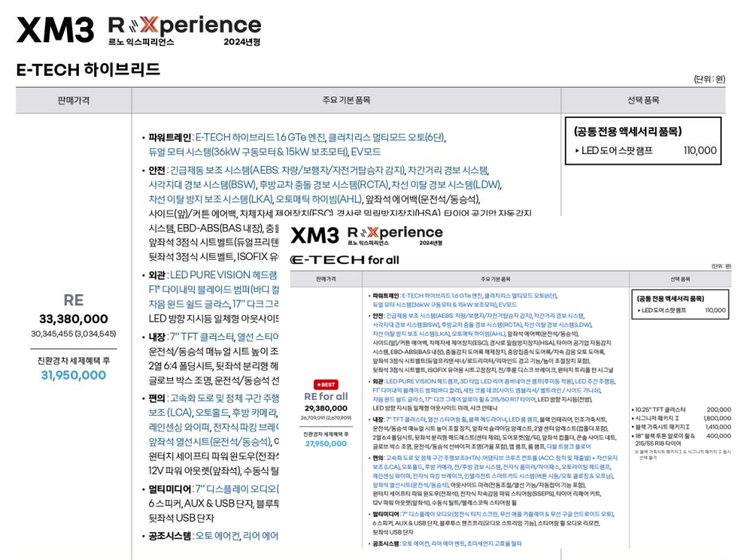Screen dimensions: 747x560
Task: Click the '뒷좌석 USB 단자' line in back sheet
Action: pos(181,518)
